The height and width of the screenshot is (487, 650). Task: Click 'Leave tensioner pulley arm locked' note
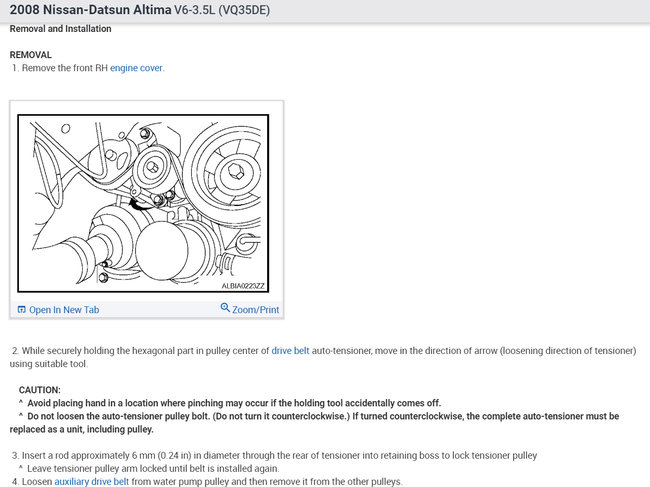coord(149,468)
